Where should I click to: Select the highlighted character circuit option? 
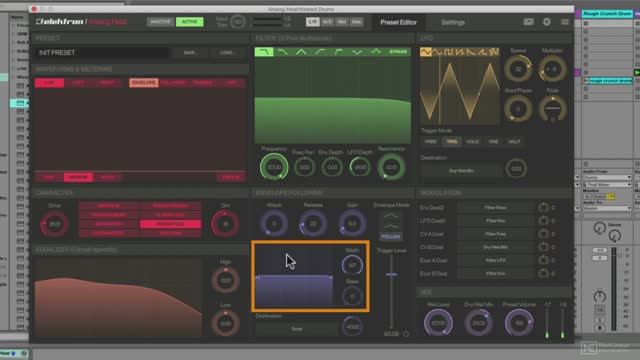pos(170,224)
